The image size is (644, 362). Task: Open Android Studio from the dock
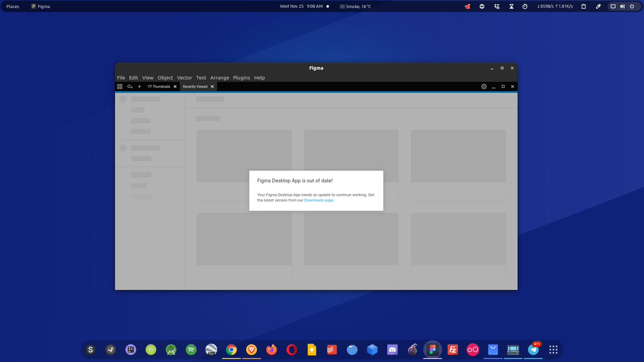[171, 350]
